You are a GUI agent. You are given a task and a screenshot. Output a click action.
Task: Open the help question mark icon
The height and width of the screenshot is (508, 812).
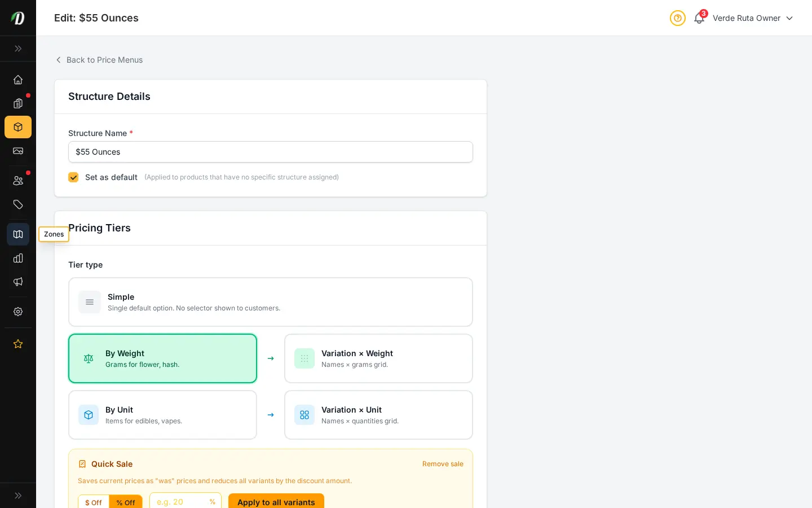(678, 18)
